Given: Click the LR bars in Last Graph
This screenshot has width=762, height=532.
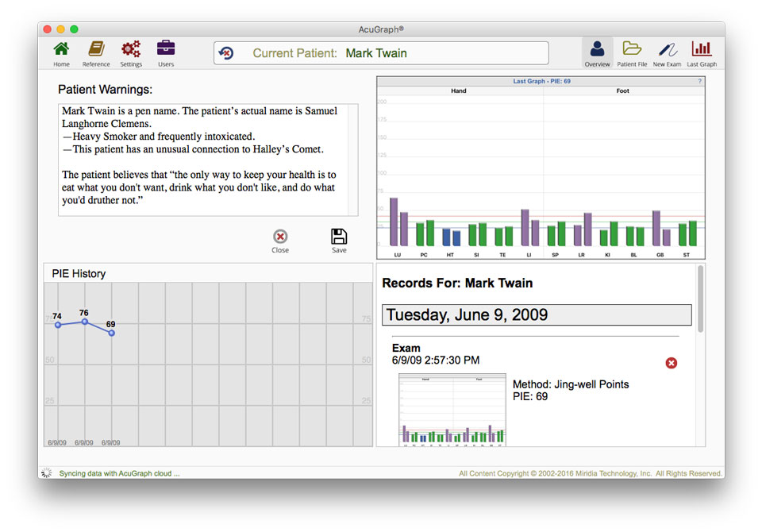Looking at the screenshot, I should (x=583, y=229).
